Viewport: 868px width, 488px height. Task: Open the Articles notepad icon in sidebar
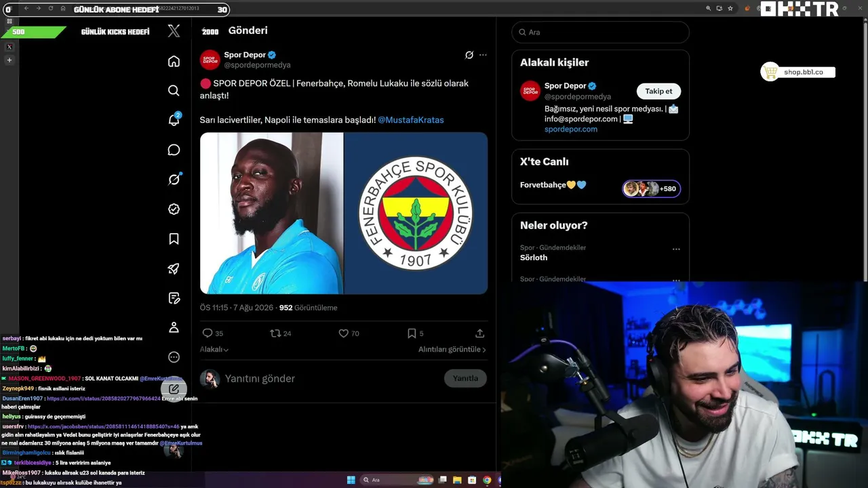click(174, 298)
